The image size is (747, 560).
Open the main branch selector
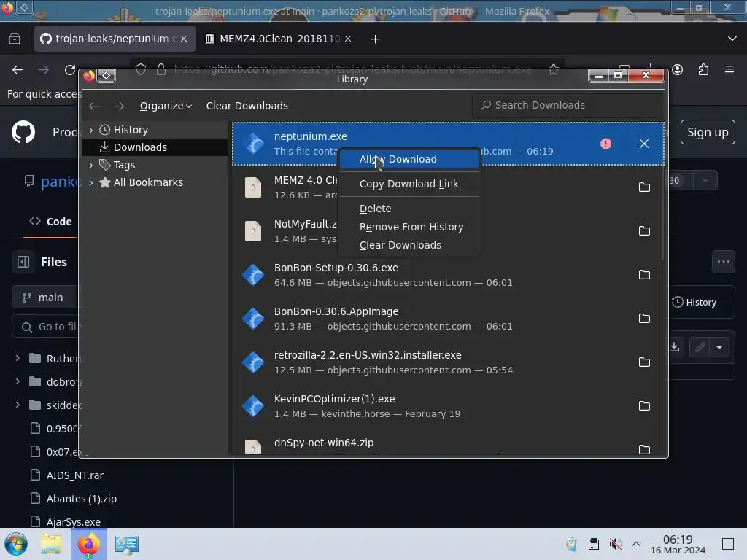coord(45,297)
